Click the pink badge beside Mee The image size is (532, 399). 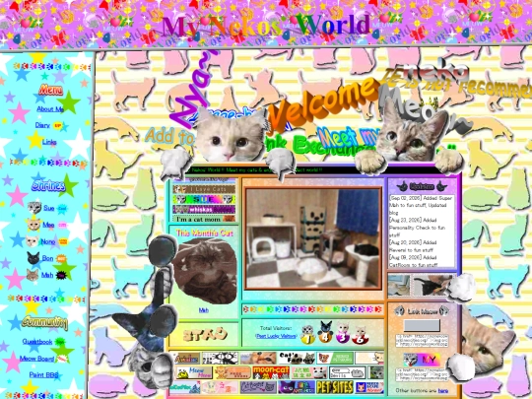pyautogui.click(x=62, y=225)
